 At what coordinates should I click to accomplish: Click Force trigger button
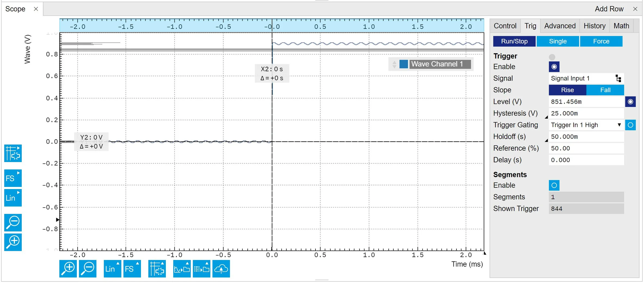(601, 41)
